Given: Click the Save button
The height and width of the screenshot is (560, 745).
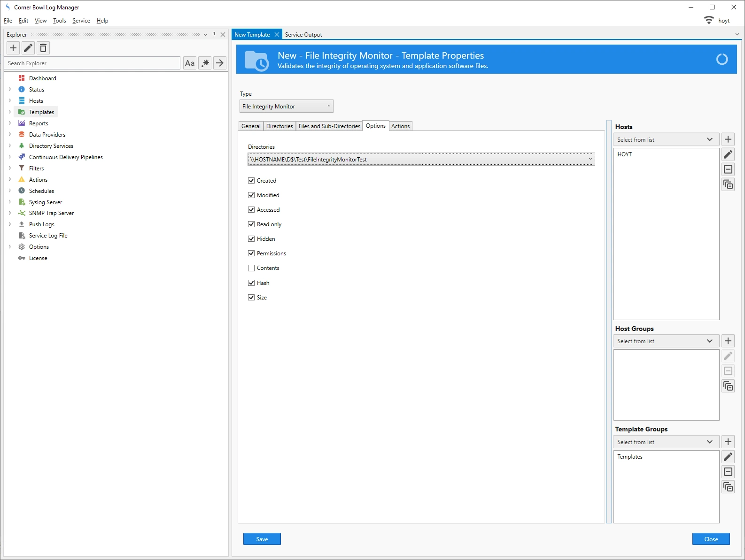Looking at the screenshot, I should click(262, 539).
